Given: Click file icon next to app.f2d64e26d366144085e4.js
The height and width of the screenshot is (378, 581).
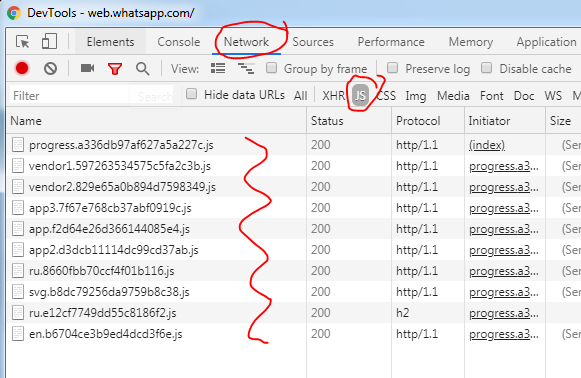Looking at the screenshot, I should point(18,229).
